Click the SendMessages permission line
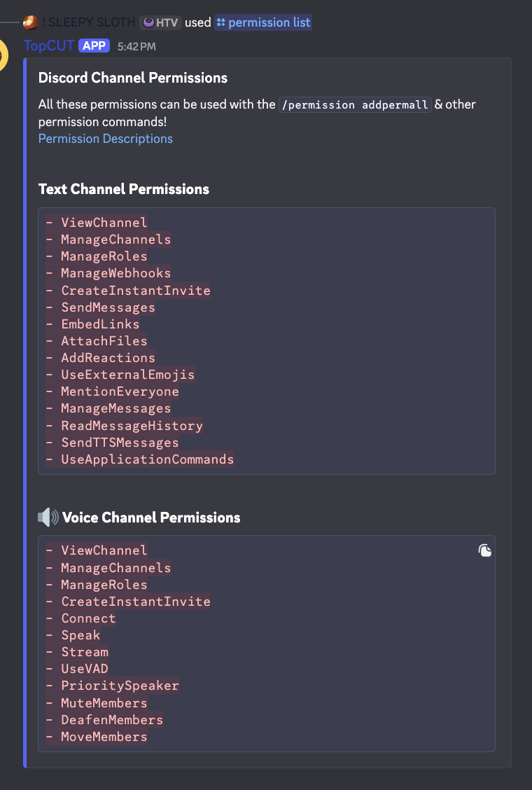This screenshot has width=532, height=790. point(101,307)
